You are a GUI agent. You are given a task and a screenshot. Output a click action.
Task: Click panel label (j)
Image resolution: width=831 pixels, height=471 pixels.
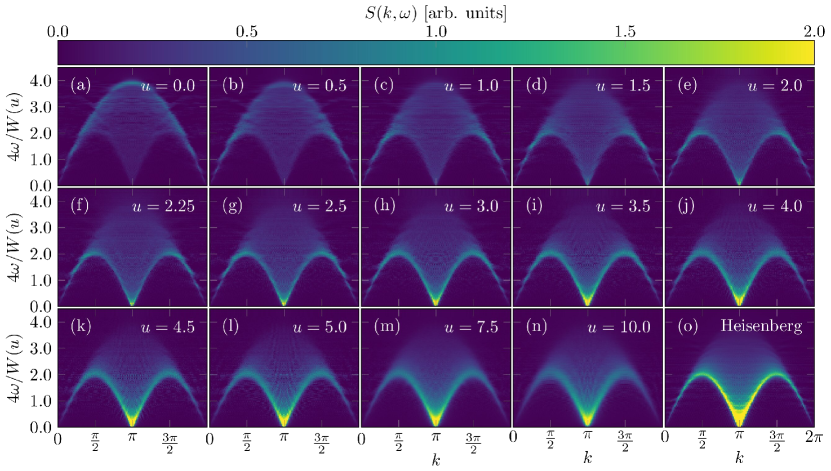point(686,205)
